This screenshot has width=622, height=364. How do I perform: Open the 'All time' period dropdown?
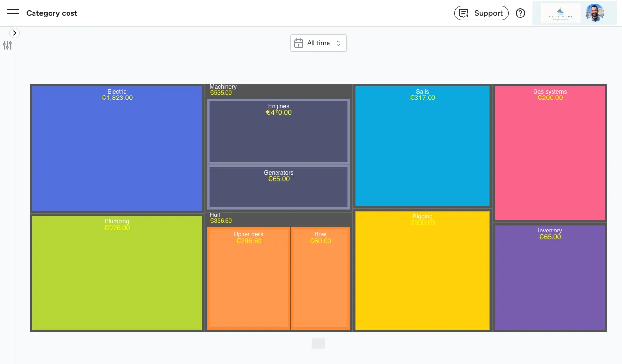318,43
